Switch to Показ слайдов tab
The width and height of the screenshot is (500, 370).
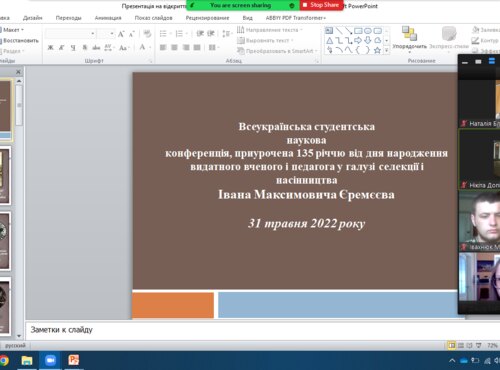click(153, 18)
